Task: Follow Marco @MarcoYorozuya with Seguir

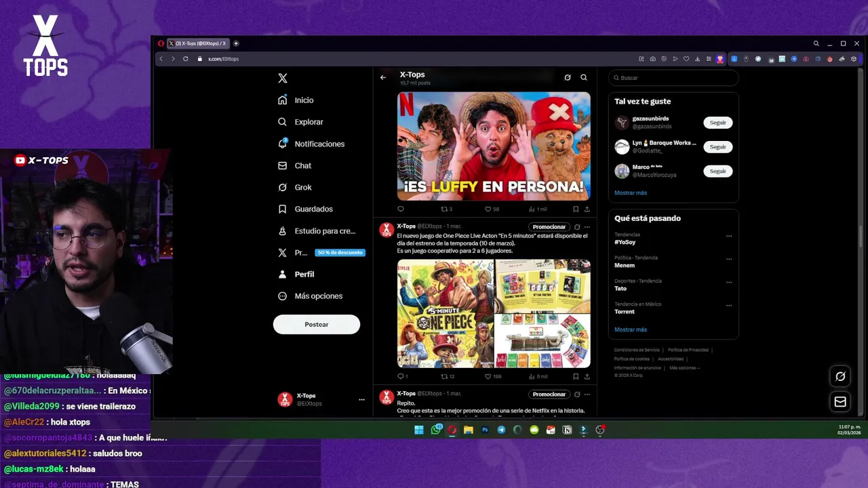Action: click(x=718, y=171)
